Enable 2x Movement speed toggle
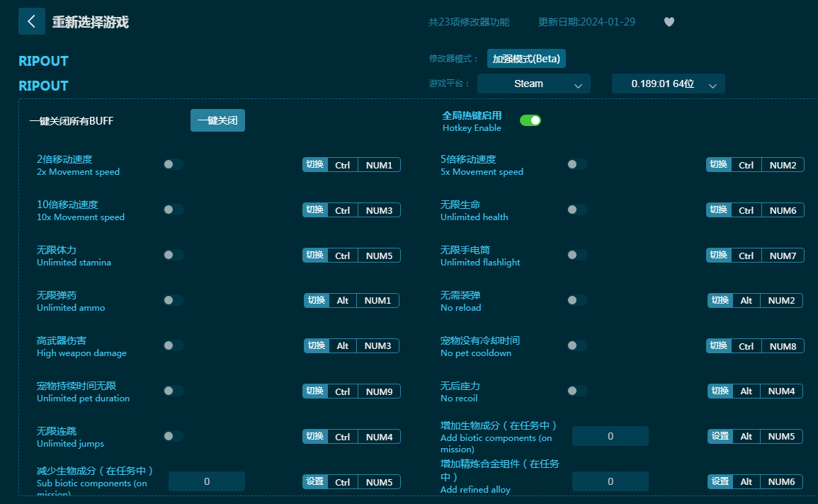The image size is (818, 504). click(x=174, y=164)
